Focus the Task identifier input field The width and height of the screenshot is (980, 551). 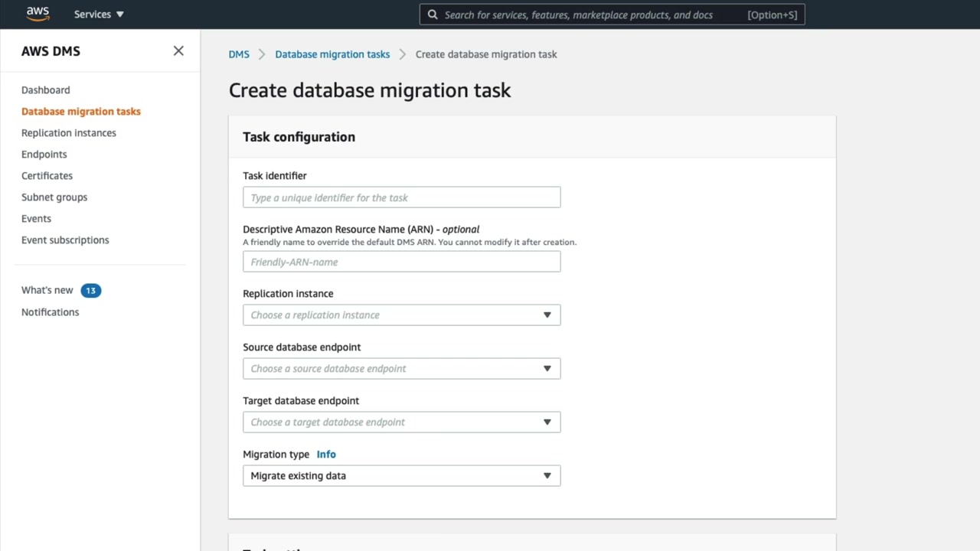click(401, 197)
